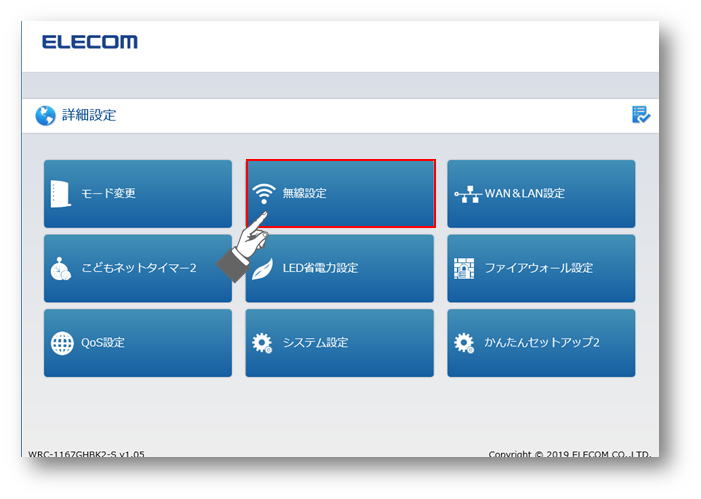Open the WAN&LAN設定 tile
Screen dimensions: 701x499
(541, 194)
